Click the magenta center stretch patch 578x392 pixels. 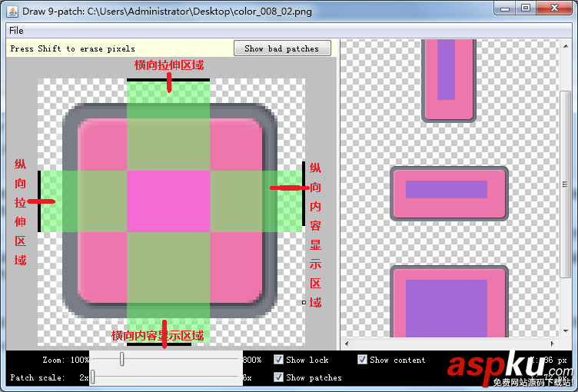(168, 201)
